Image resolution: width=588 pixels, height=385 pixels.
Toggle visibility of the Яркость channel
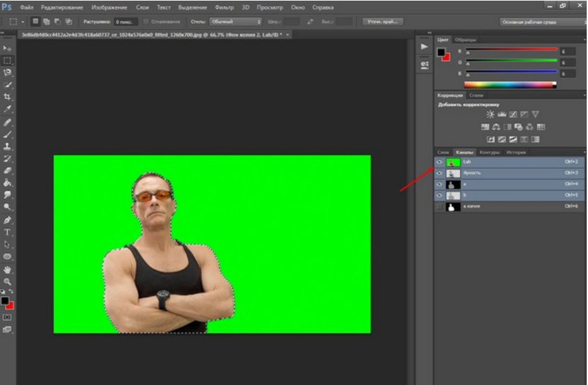coord(439,173)
